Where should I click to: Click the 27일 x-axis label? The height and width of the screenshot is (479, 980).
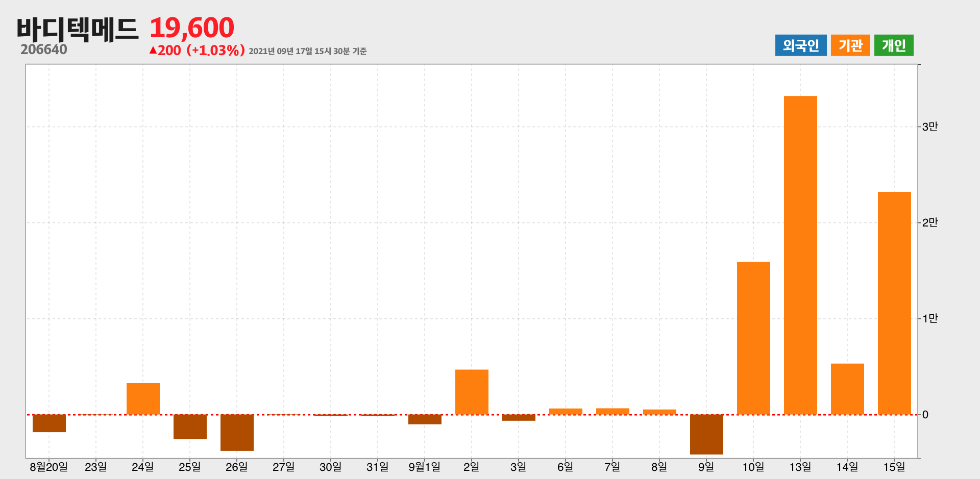pos(283,467)
